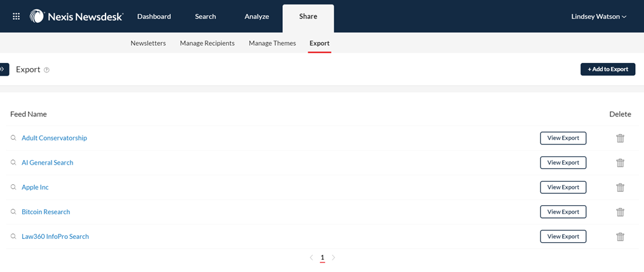Screen dimensions: 644x272
Task: Delete the AI General Search feed
Action: pyautogui.click(x=620, y=163)
